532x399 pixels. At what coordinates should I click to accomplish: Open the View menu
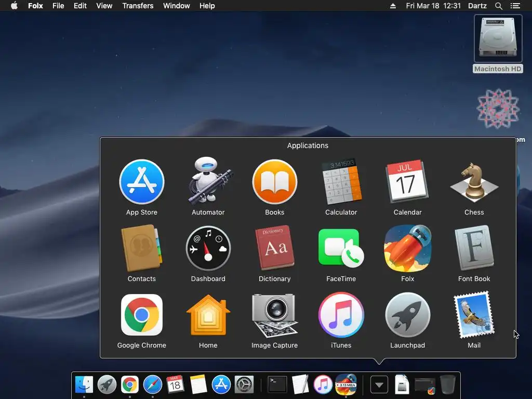click(x=104, y=6)
